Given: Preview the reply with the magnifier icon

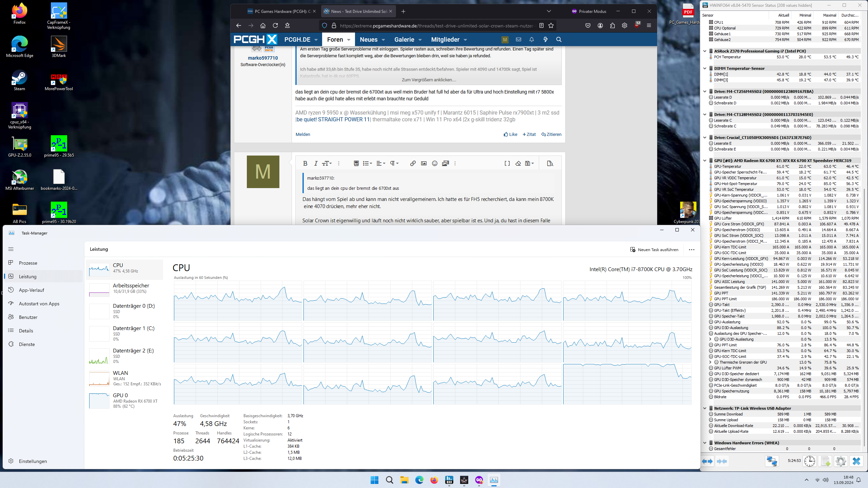Looking at the screenshot, I should pyautogui.click(x=550, y=163).
